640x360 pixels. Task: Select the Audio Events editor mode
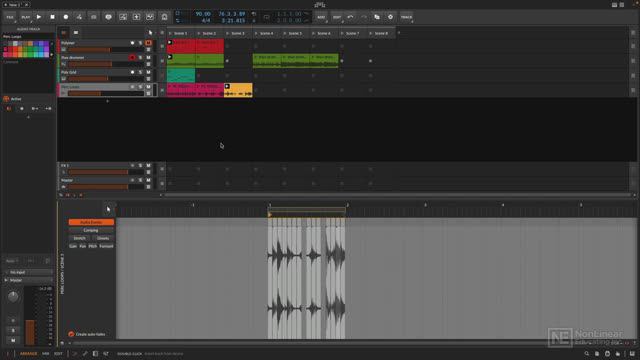point(91,222)
